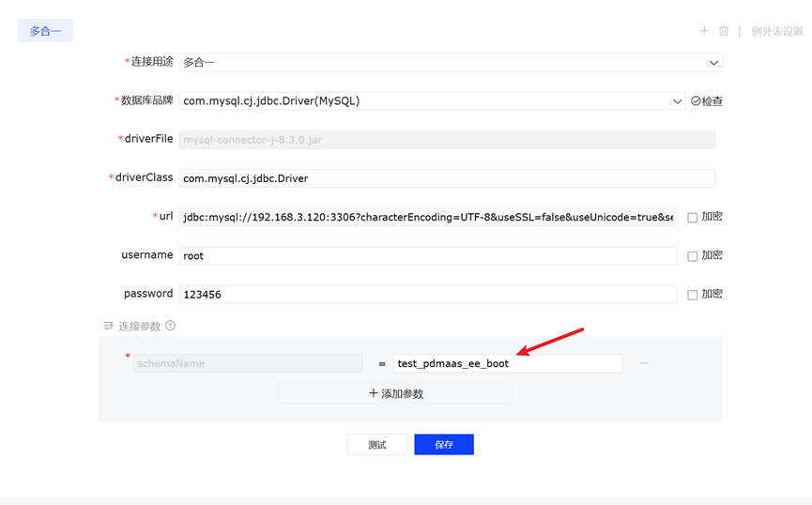Remove schemaName parameter with the minus icon

pyautogui.click(x=644, y=363)
